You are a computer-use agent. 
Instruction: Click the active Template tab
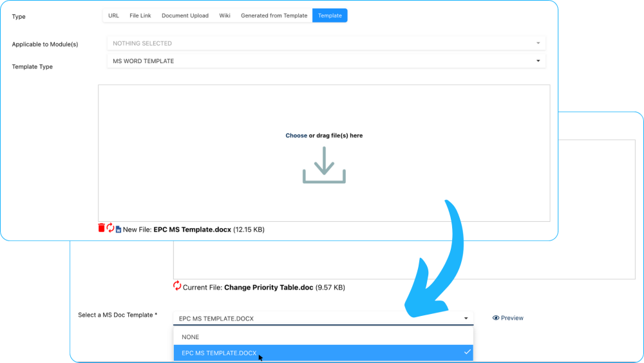pyautogui.click(x=330, y=15)
